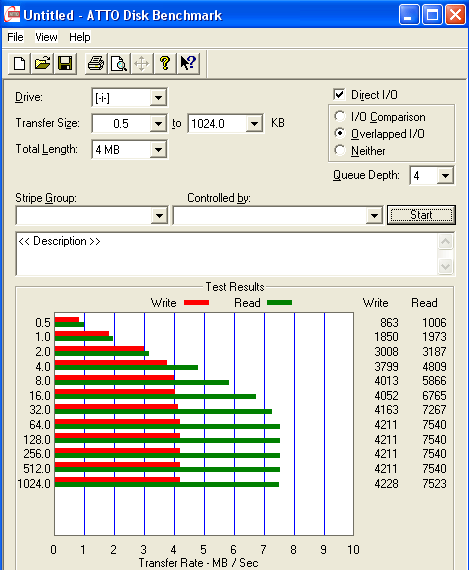
Task: Select the Neither radio option
Action: (x=340, y=150)
